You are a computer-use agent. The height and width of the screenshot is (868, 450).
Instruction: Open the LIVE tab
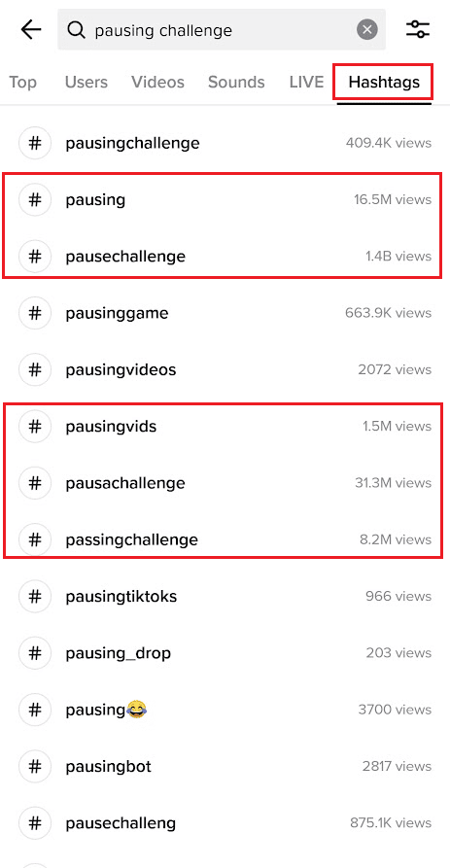coord(306,83)
